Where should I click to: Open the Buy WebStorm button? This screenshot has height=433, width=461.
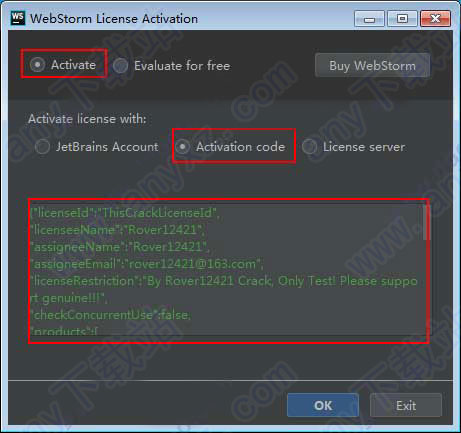(372, 65)
